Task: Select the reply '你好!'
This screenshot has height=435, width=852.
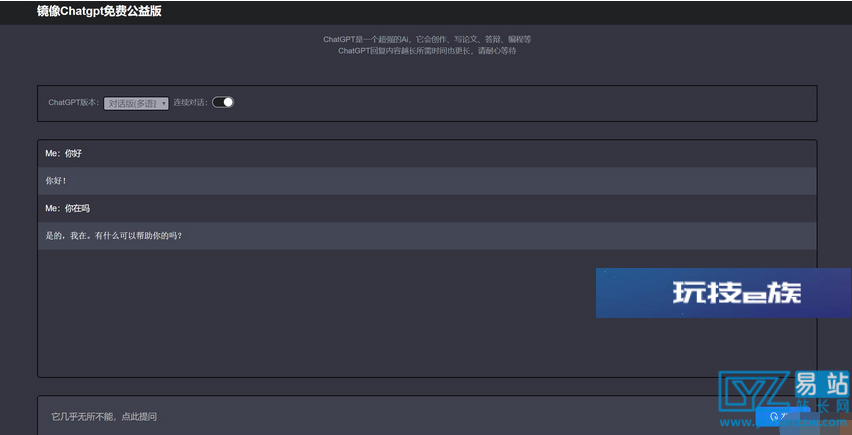Action: coord(427,181)
